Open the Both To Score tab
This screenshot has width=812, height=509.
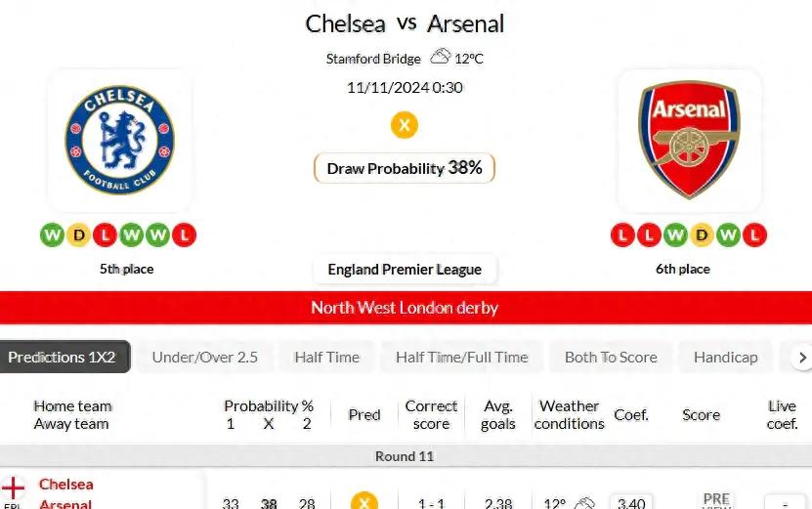(x=611, y=358)
